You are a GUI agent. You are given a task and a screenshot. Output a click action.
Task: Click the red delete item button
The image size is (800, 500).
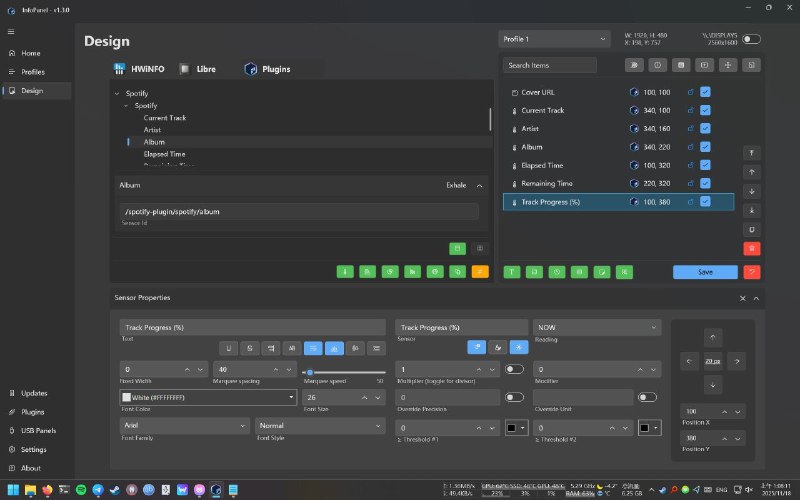pyautogui.click(x=752, y=247)
